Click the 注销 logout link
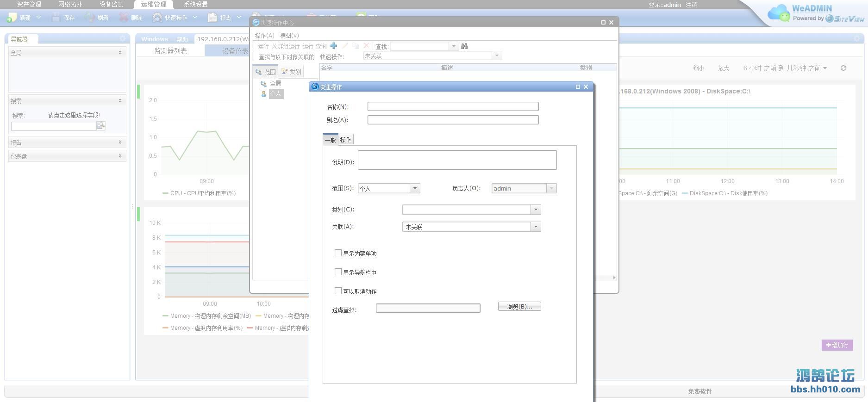868x402 pixels. coord(692,5)
